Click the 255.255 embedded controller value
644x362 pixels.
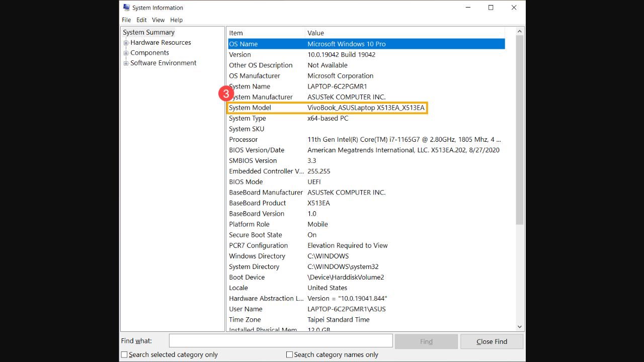[319, 171]
